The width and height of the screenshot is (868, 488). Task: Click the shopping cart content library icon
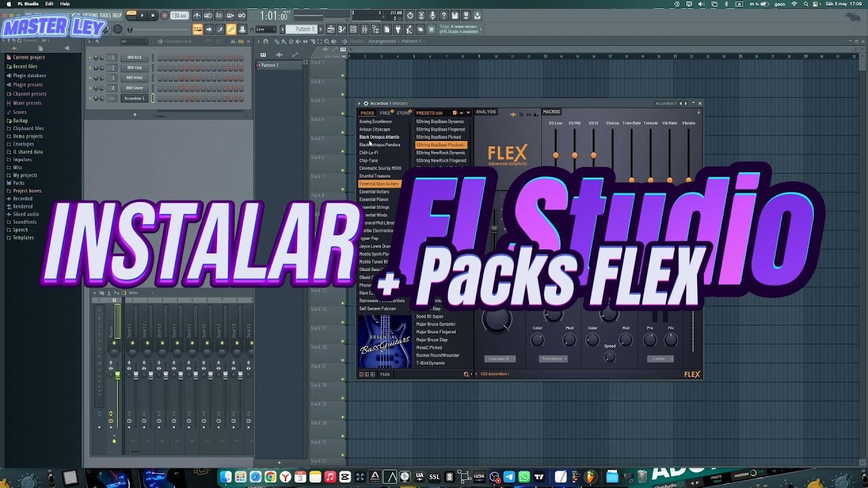tap(431, 29)
